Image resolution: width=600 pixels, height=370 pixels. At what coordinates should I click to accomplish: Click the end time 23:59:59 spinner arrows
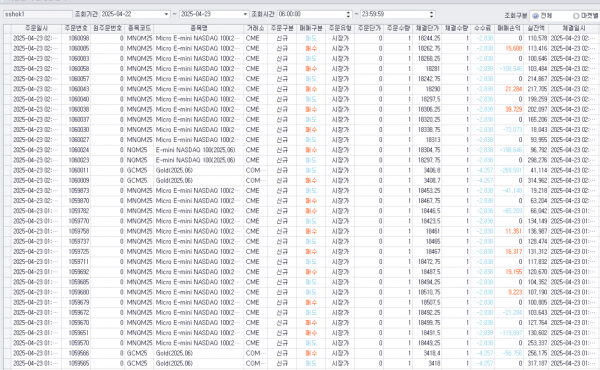(432, 14)
